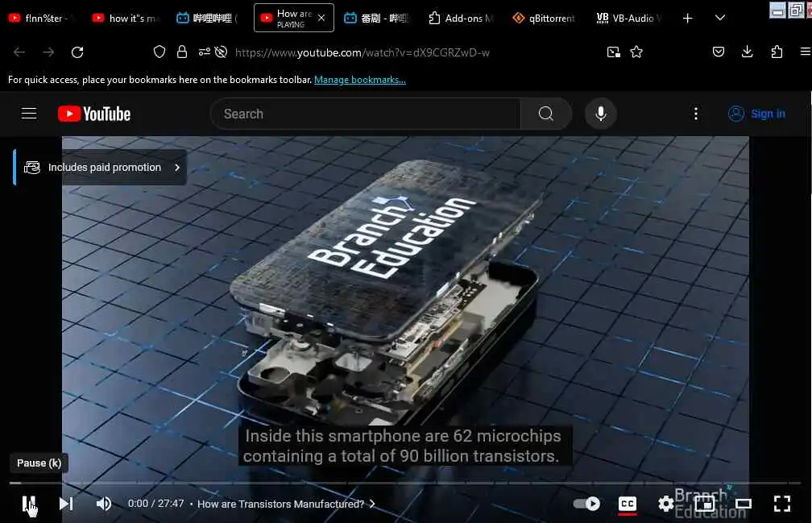
Task: Open the extensions puzzle icon
Action: (777, 52)
